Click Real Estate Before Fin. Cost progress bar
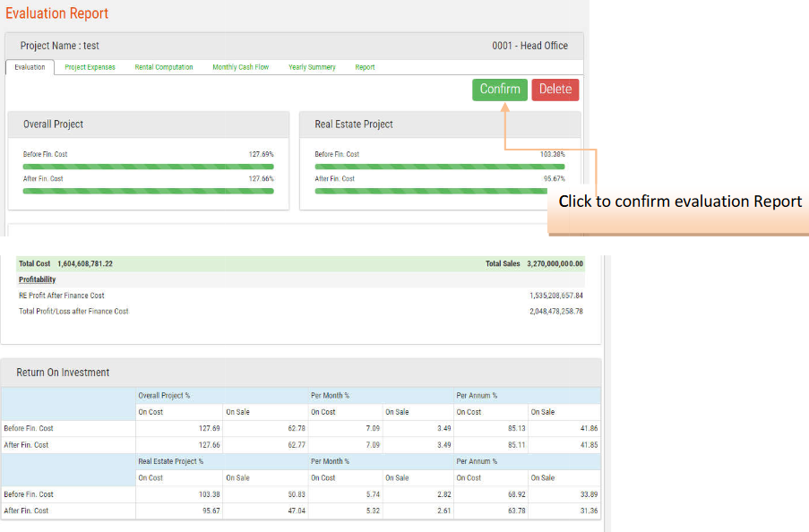The width and height of the screenshot is (809, 532). click(x=439, y=167)
